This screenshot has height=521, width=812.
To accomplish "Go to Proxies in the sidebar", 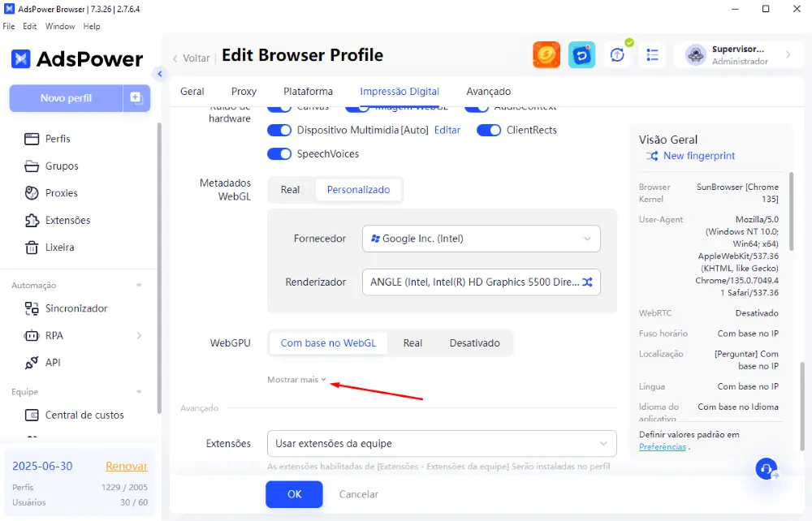I will [51, 193].
